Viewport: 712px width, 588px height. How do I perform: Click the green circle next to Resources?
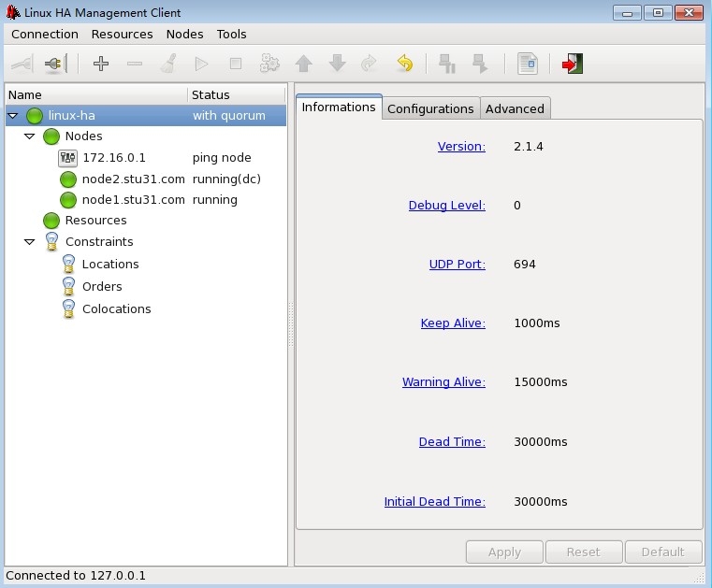51,221
